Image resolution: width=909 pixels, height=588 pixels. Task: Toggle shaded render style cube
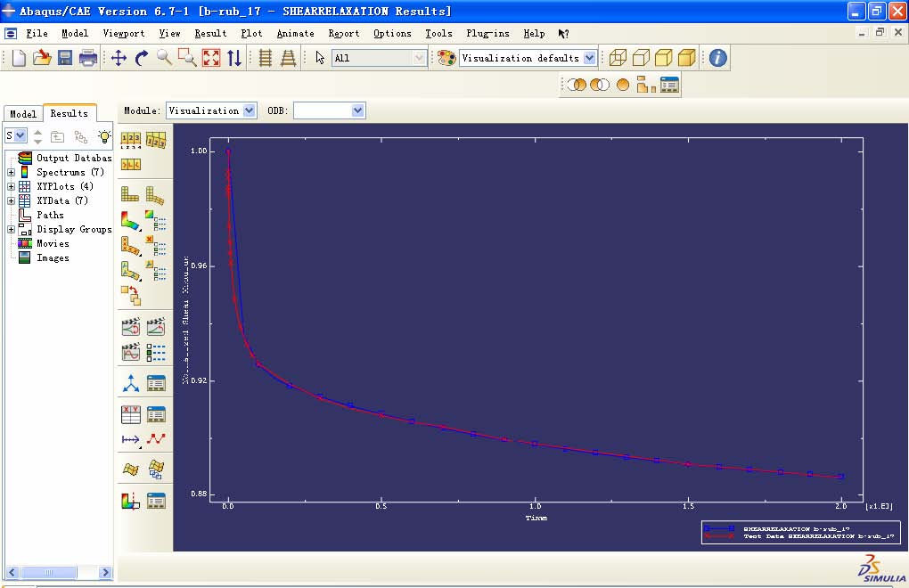pyautogui.click(x=686, y=58)
